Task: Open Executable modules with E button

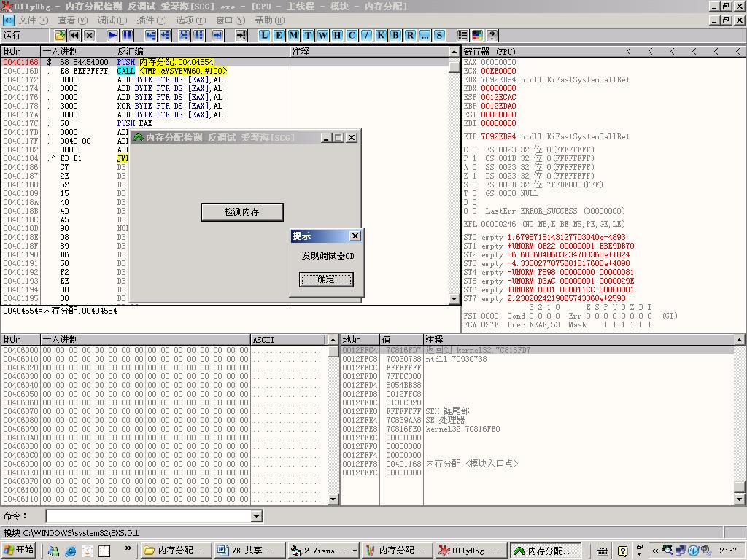Action: (x=279, y=35)
